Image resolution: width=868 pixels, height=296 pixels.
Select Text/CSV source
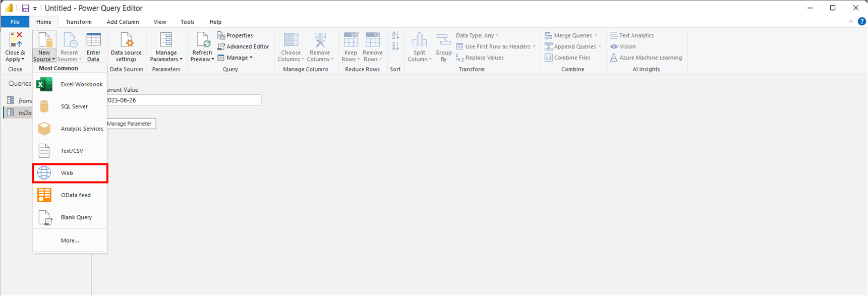[70, 151]
